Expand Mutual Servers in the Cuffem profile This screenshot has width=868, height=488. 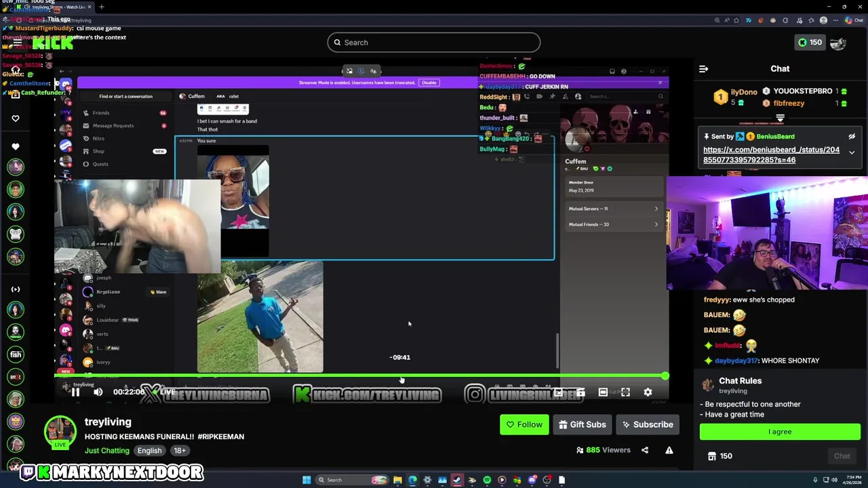[613, 209]
